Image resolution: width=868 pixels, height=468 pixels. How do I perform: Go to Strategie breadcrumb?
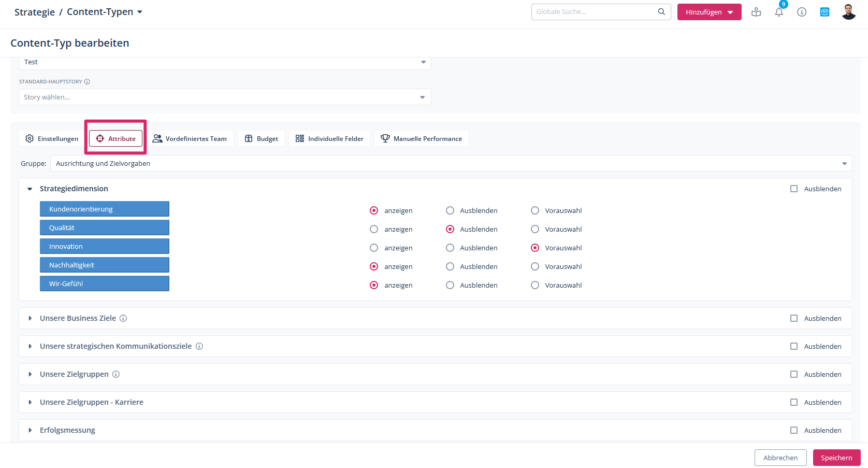pos(35,12)
